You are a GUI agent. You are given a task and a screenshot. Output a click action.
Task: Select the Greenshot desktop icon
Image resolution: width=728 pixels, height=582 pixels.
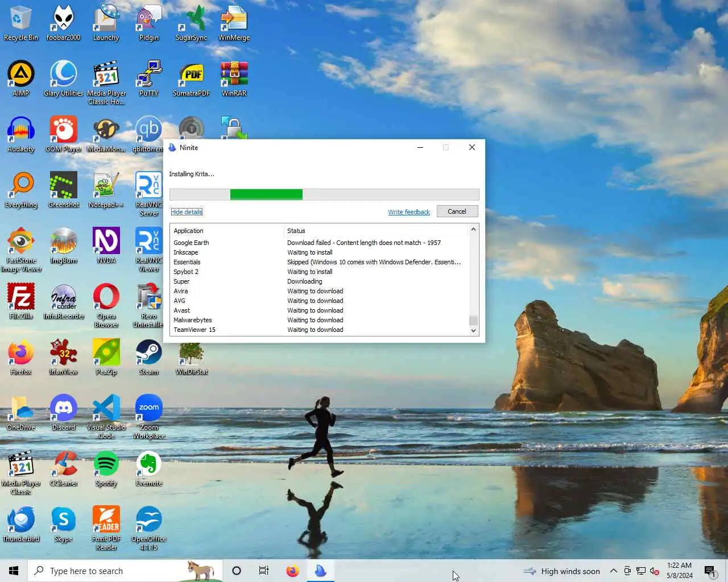[63, 190]
